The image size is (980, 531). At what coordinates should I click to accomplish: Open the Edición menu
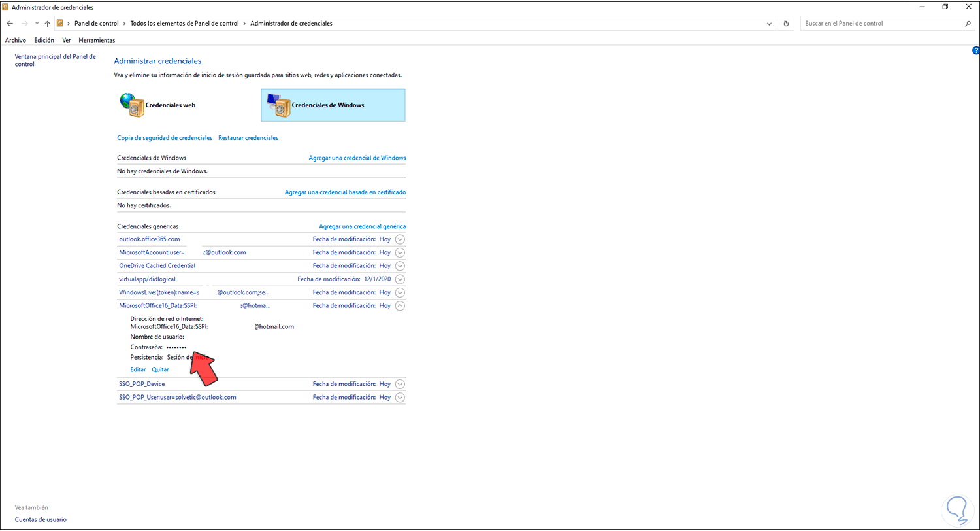(x=44, y=40)
